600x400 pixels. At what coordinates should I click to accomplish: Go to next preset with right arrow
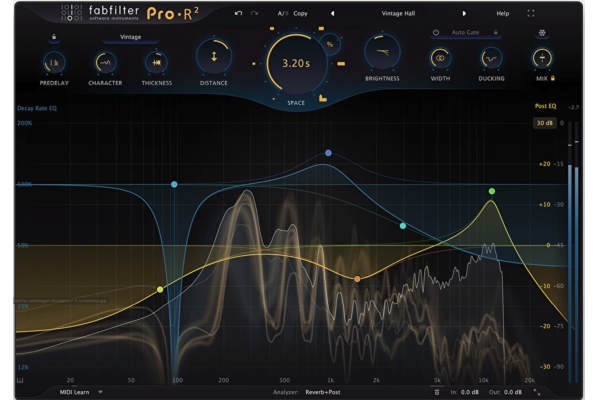point(464,13)
